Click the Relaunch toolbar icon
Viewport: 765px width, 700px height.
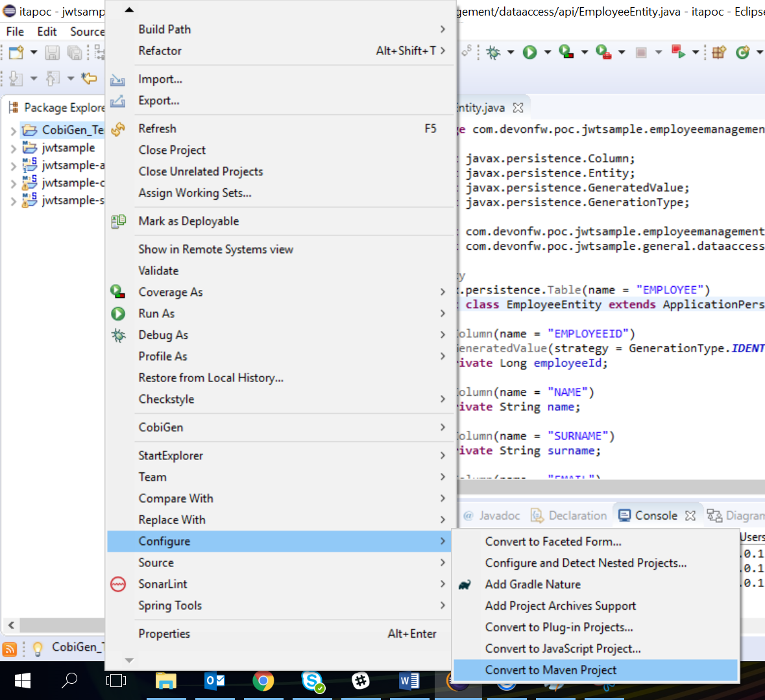point(678,53)
